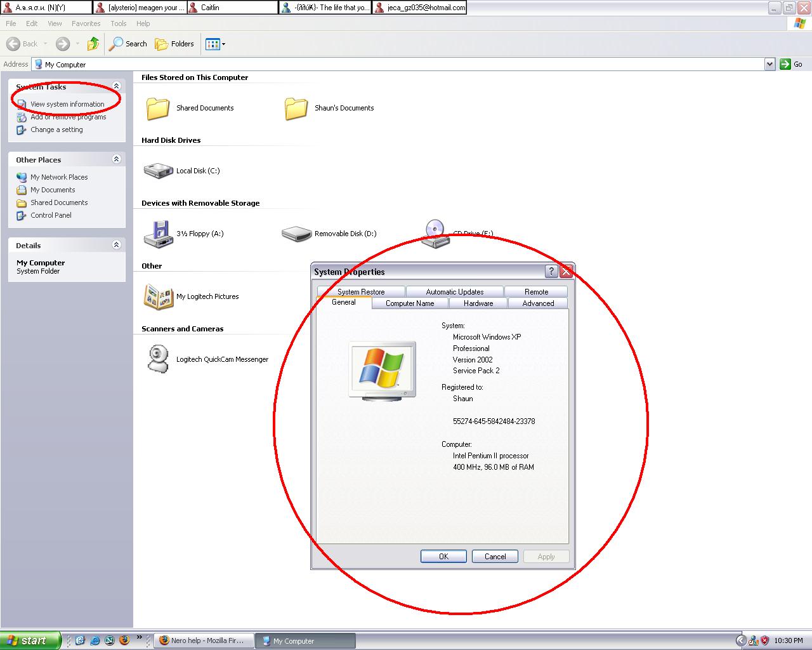812x650 pixels.
Task: Click the Search toolbar button
Action: (x=129, y=44)
